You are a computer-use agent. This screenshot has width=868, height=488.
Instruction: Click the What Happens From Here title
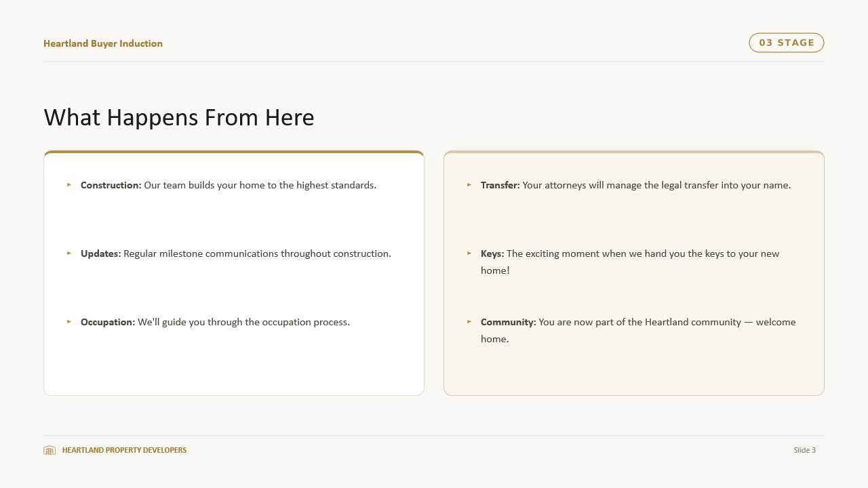pos(179,117)
